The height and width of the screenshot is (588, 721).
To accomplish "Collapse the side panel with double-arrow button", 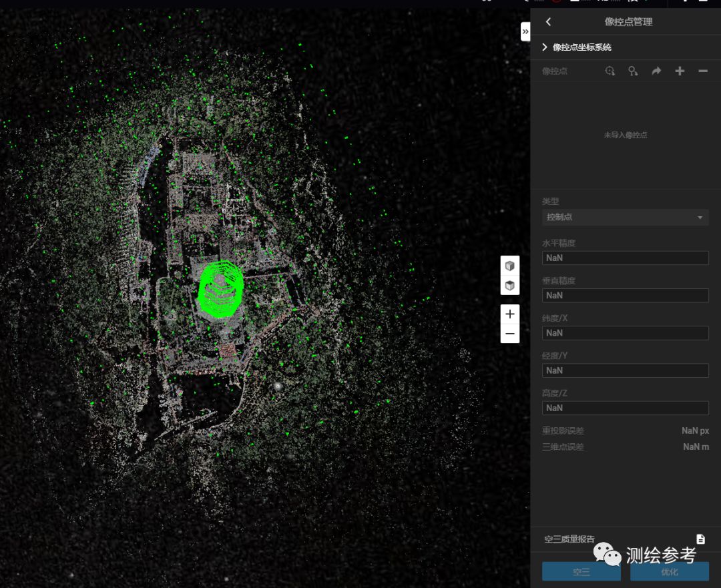I will click(525, 31).
